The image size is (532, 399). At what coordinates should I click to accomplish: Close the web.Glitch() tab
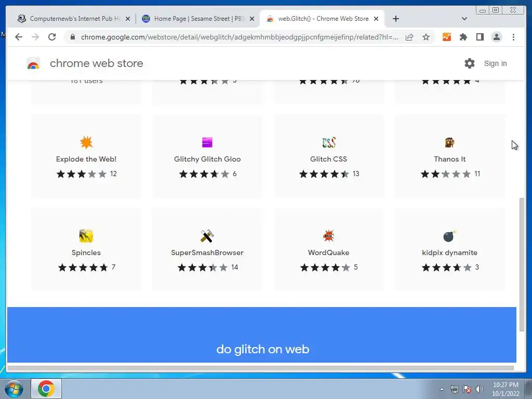(376, 19)
